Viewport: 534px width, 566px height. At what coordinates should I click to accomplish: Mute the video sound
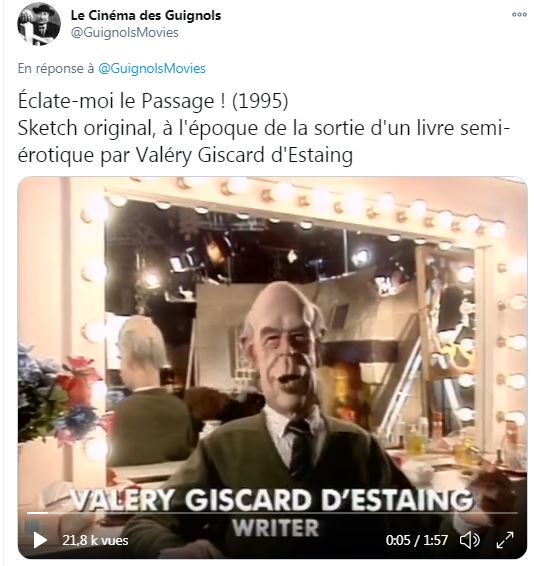coord(469,540)
